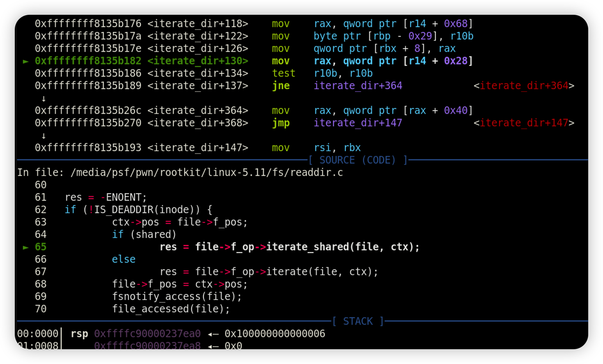Click operand 'rax, qword ptr [r14 + 0x68]'
Image resolution: width=603 pixels, height=364 pixels.
point(393,24)
